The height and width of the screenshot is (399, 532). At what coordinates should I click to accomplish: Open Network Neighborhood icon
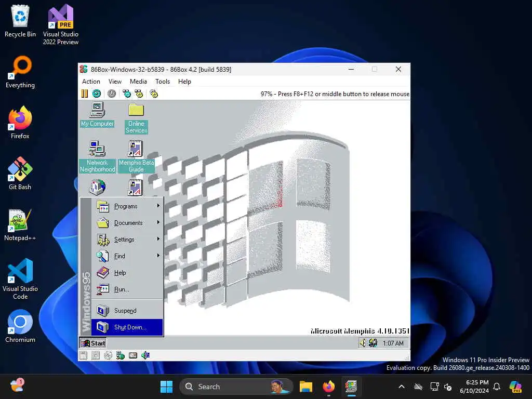pos(97,156)
